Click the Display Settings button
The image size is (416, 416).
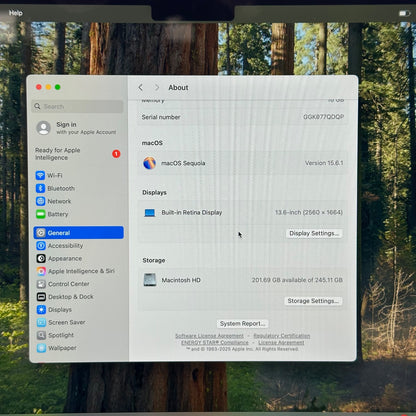coord(314,233)
